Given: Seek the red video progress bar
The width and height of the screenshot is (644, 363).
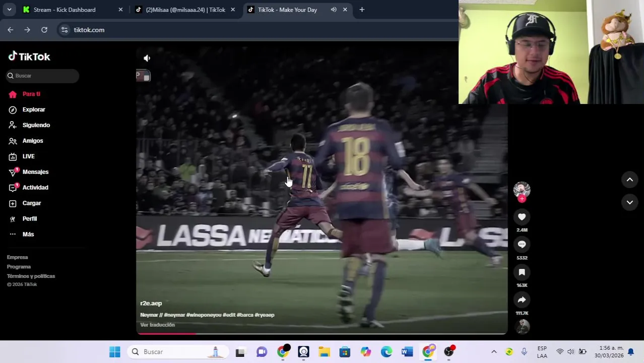Looking at the screenshot, I should tap(321, 333).
